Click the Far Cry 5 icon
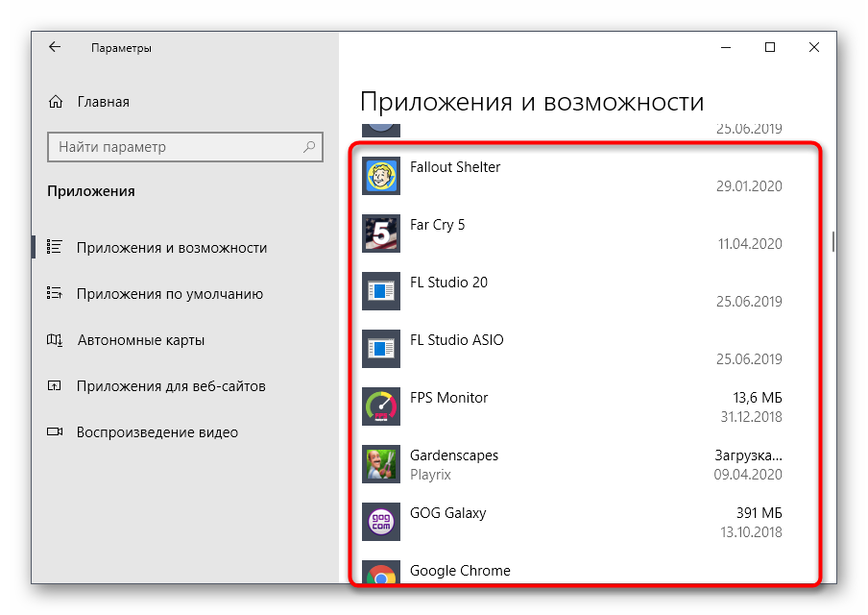This screenshot has height=615, width=868. click(x=380, y=234)
